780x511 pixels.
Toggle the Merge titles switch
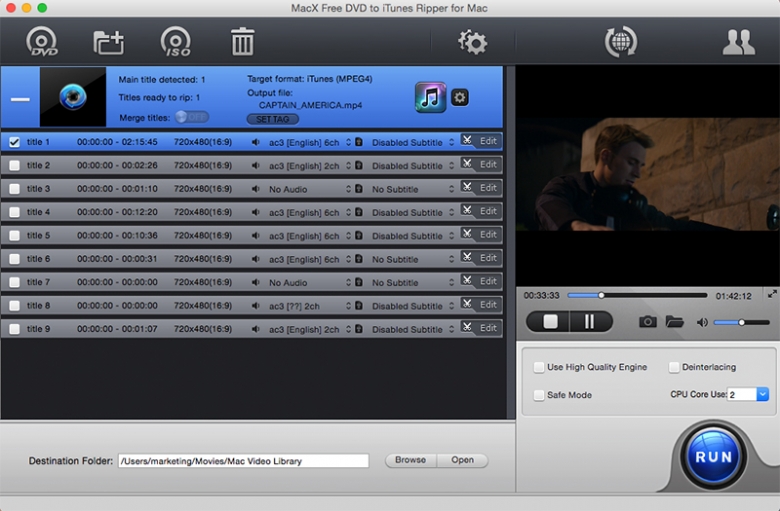191,117
